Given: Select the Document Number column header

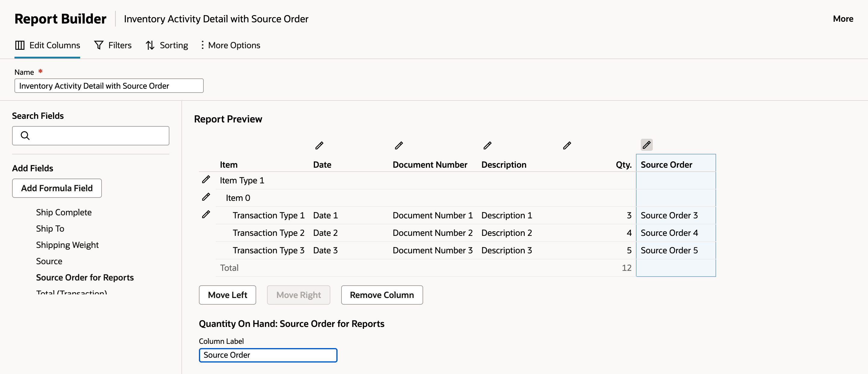Looking at the screenshot, I should tap(429, 165).
